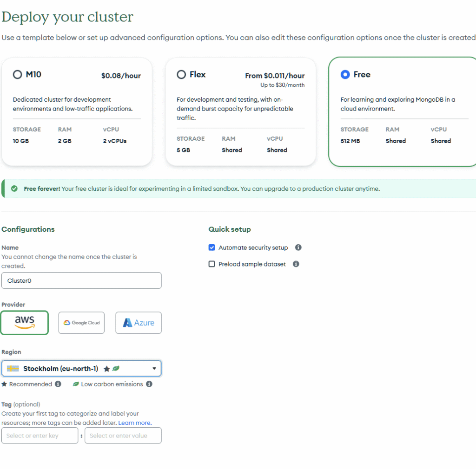
Task: Open the Region dropdown showing Stockholm
Action: pyautogui.click(x=81, y=368)
